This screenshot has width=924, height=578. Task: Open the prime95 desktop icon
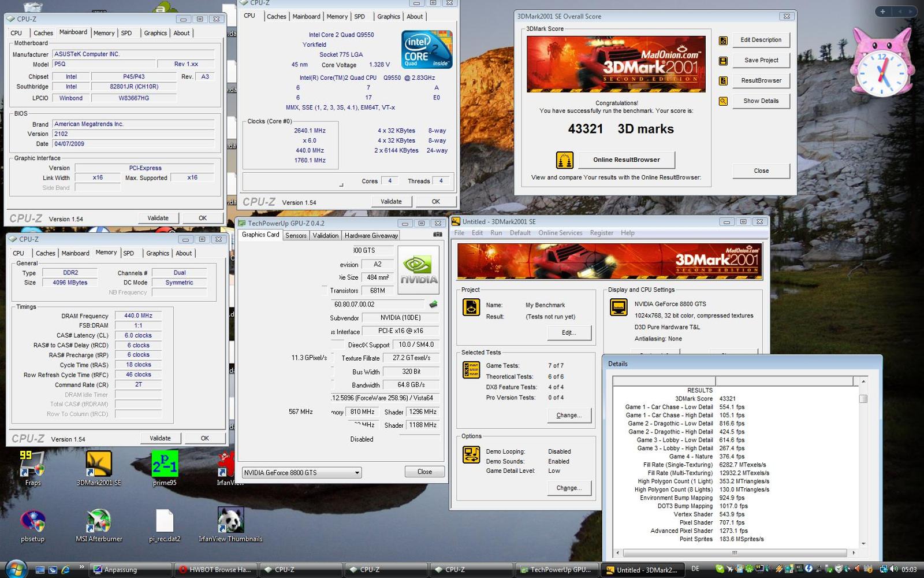pos(165,468)
